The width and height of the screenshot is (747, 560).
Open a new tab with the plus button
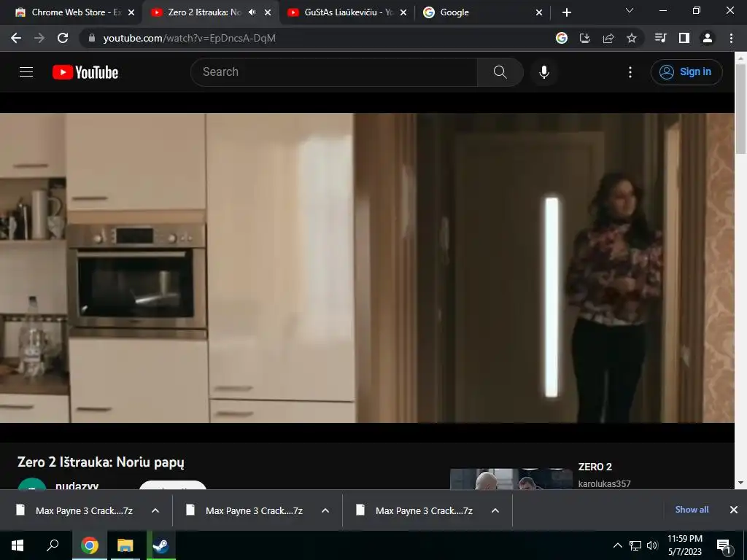(x=566, y=12)
